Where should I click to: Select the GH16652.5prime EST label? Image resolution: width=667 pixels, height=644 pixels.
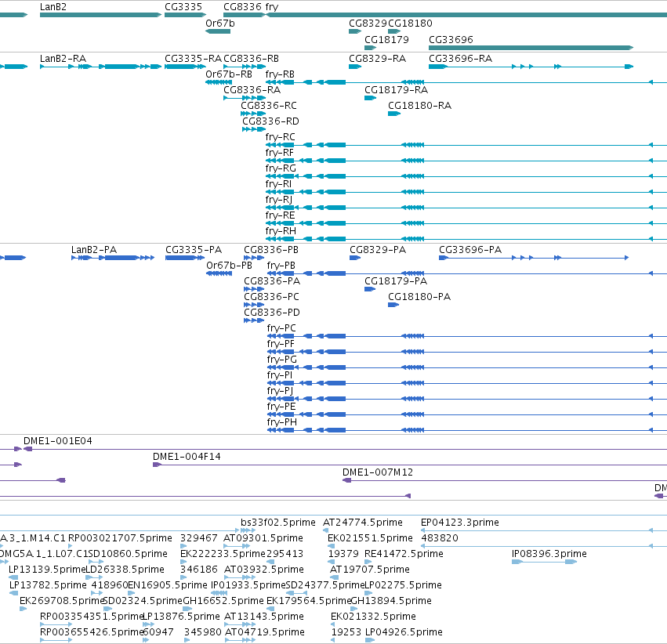(x=223, y=601)
